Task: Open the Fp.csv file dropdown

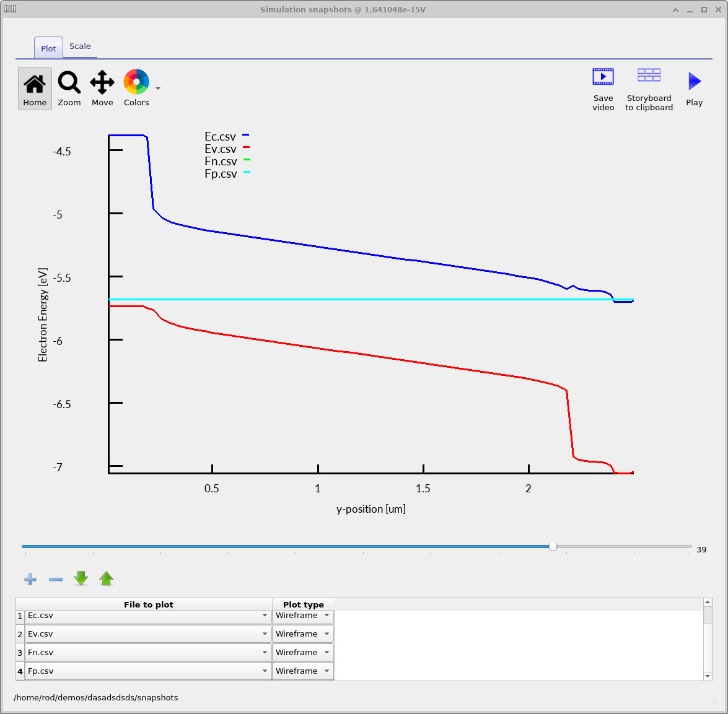Action: 148,671
